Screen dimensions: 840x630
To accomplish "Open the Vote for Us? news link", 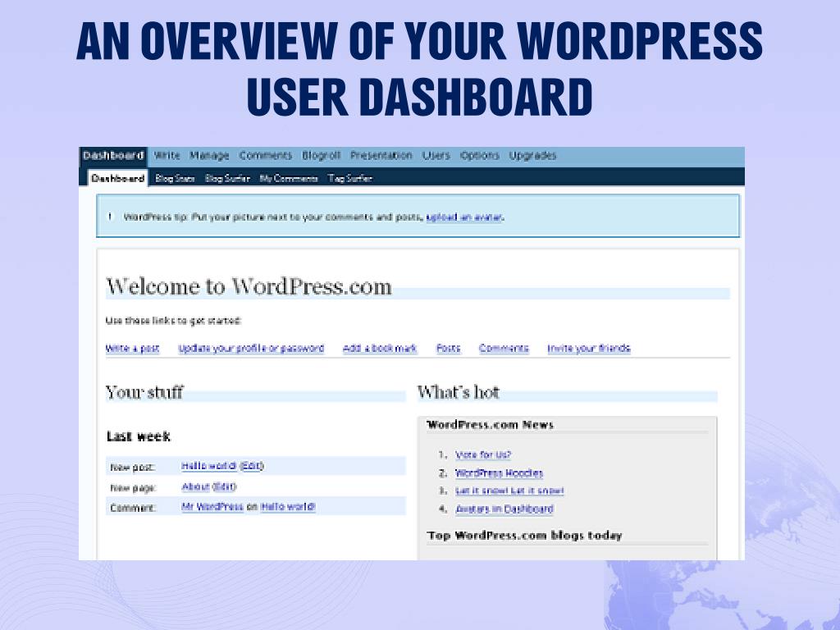I will pyautogui.click(x=483, y=454).
